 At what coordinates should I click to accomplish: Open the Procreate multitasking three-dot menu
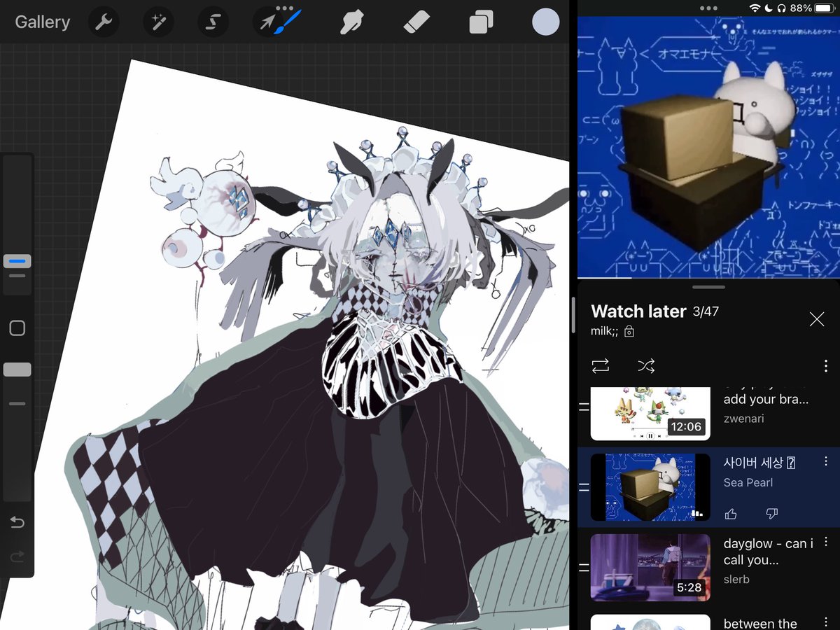285,8
